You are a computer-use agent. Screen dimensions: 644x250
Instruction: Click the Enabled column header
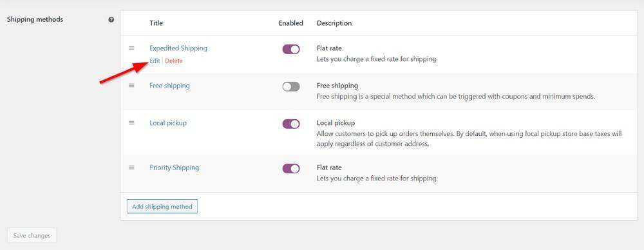coord(291,23)
